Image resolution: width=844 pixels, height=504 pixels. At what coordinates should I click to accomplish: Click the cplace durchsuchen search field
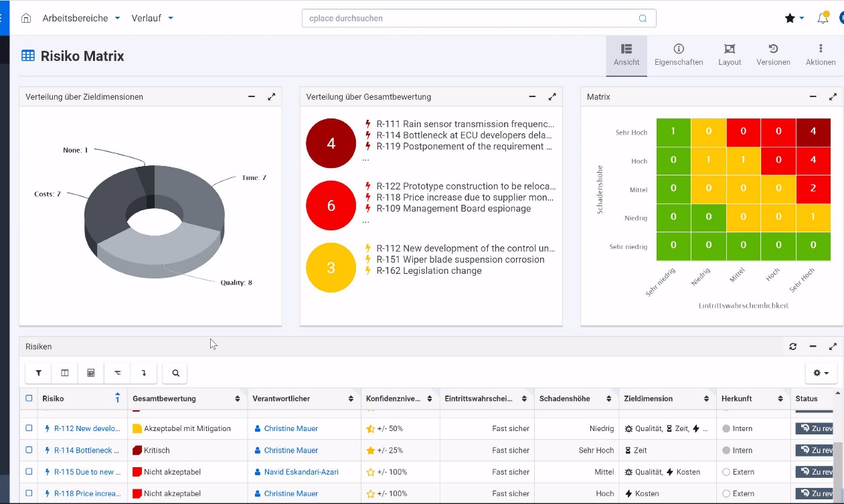pyautogui.click(x=472, y=18)
